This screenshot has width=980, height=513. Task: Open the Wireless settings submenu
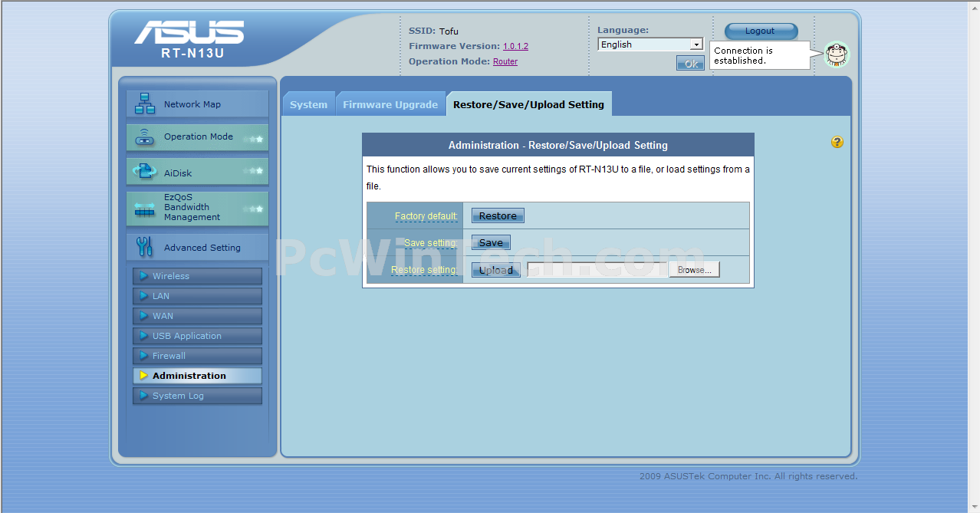197,276
